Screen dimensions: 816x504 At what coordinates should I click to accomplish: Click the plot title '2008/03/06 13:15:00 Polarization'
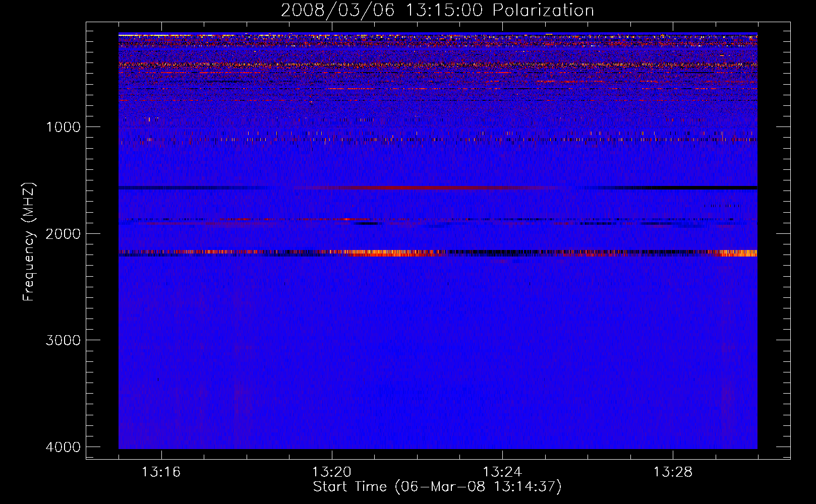pyautogui.click(x=437, y=11)
